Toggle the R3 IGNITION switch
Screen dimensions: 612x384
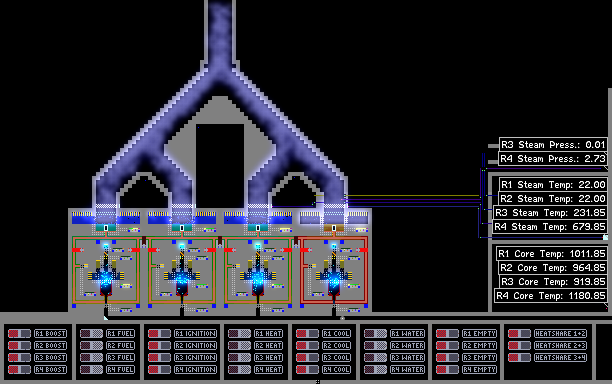click(x=159, y=357)
